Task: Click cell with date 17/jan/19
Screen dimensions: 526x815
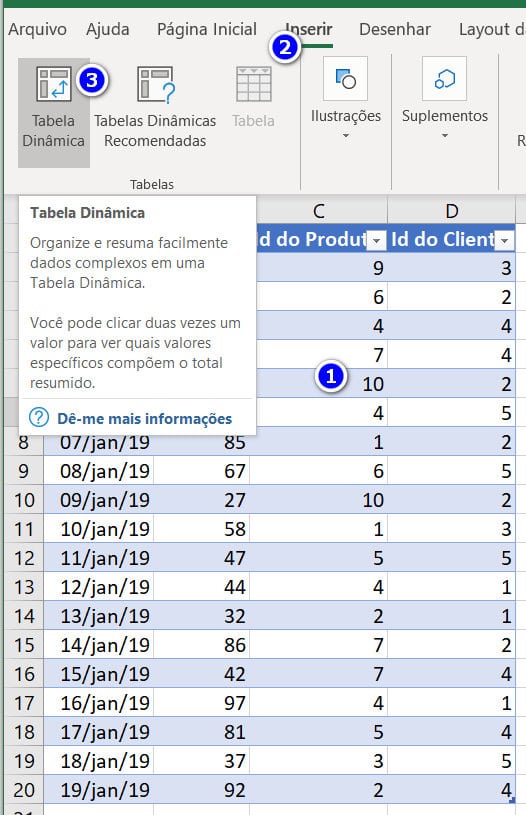Action: (99, 732)
